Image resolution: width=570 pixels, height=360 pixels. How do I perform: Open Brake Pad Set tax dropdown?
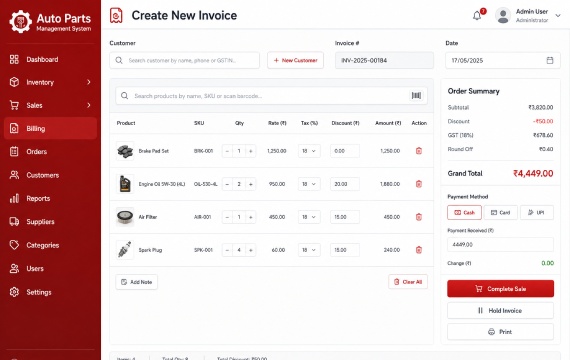(x=309, y=151)
